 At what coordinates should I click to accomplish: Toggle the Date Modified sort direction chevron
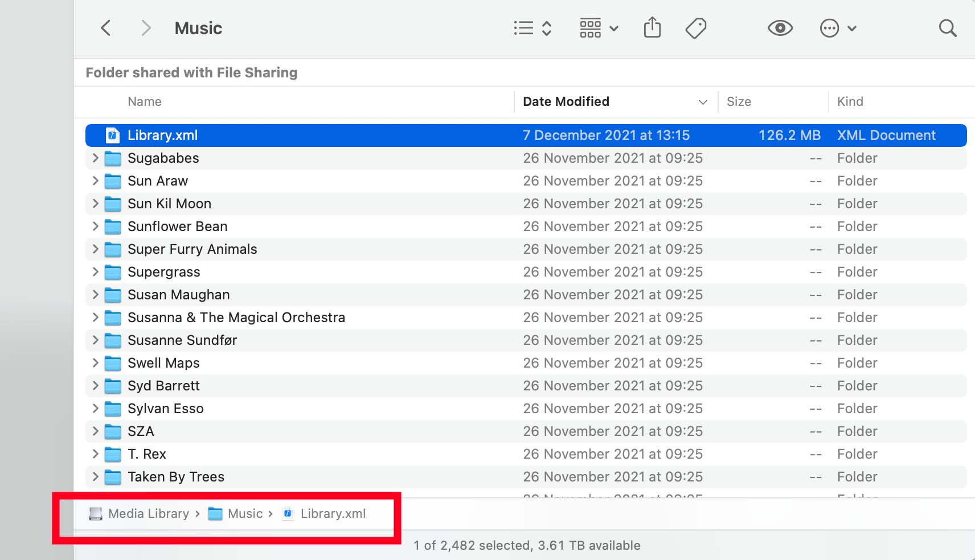pos(703,102)
